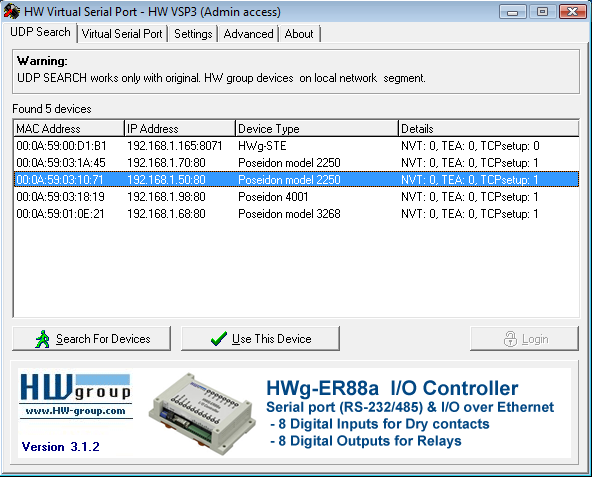Click the padlock icon on Login button
This screenshot has height=477, width=592.
510,339
